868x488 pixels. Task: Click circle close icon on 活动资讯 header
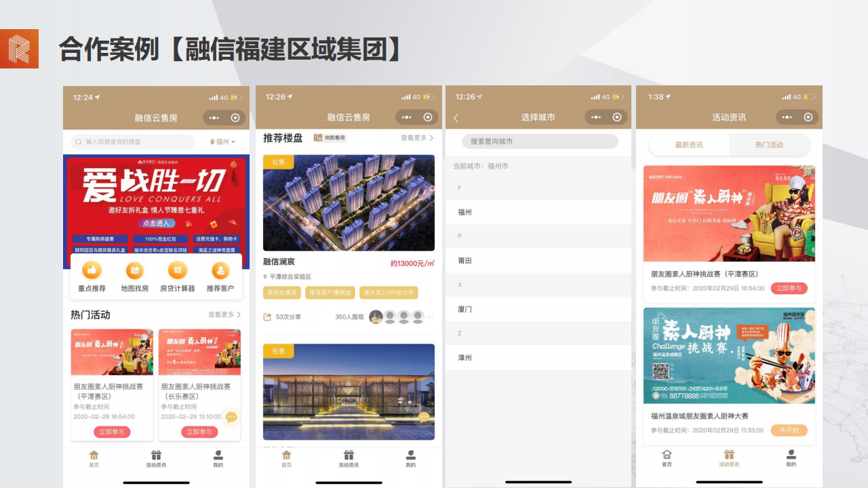point(807,117)
